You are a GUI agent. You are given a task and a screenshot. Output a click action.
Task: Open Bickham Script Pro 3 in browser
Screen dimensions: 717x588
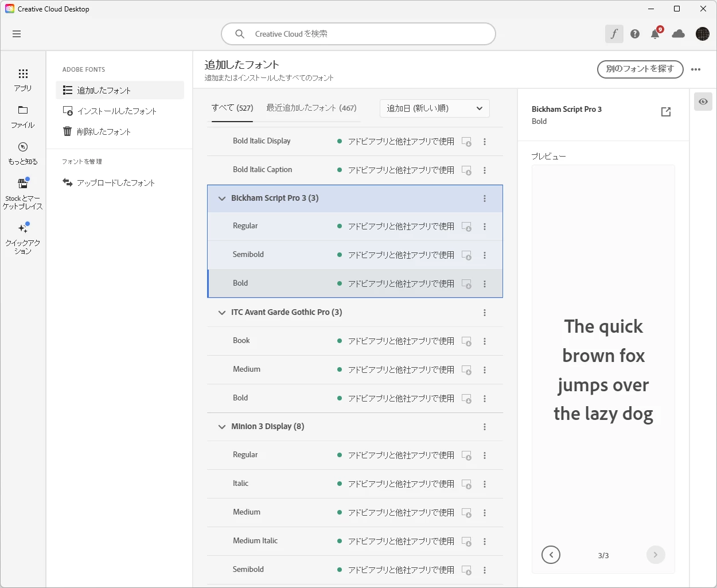click(x=666, y=112)
